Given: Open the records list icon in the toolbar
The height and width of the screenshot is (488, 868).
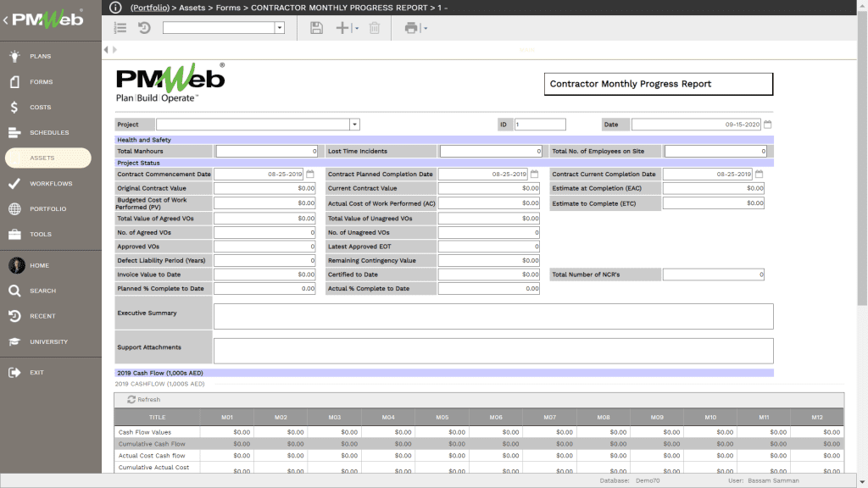Looking at the screenshot, I should tap(119, 27).
